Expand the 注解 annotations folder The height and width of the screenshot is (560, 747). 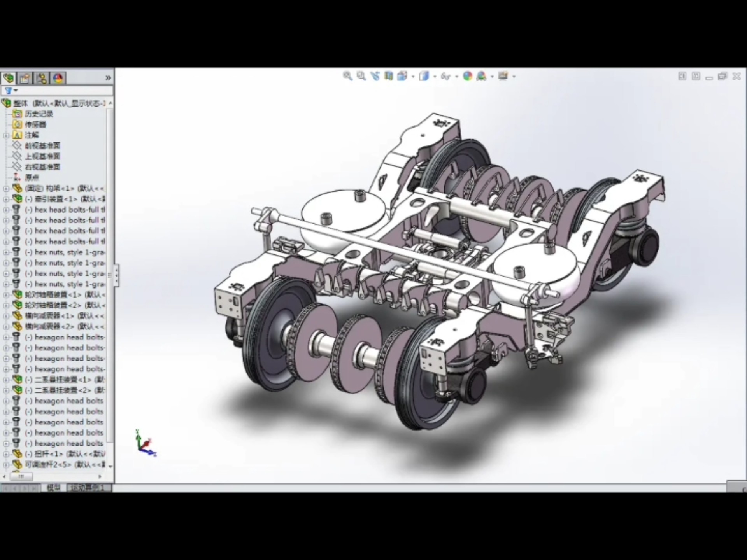click(6, 135)
